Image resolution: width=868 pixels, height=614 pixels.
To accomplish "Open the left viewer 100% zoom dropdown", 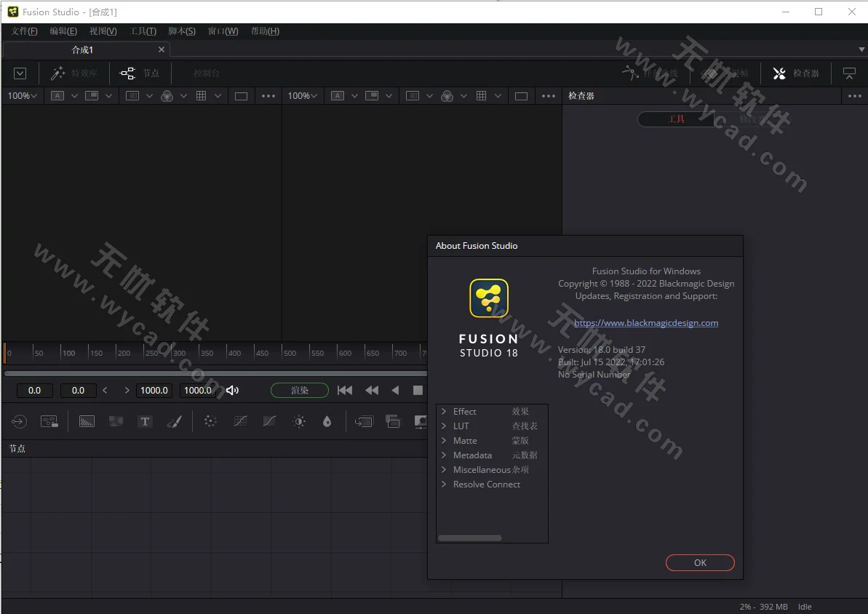I will point(22,95).
